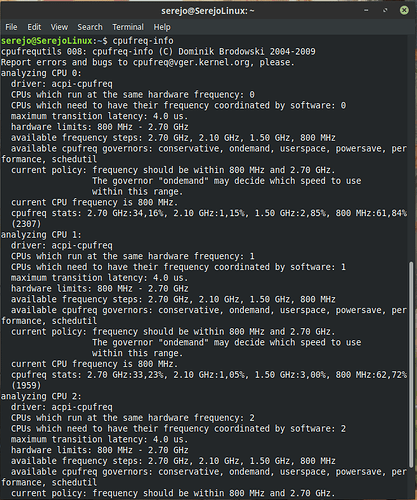417x500 pixels.
Task: Click the vertical scrollbar thumb
Action: pos(411,365)
